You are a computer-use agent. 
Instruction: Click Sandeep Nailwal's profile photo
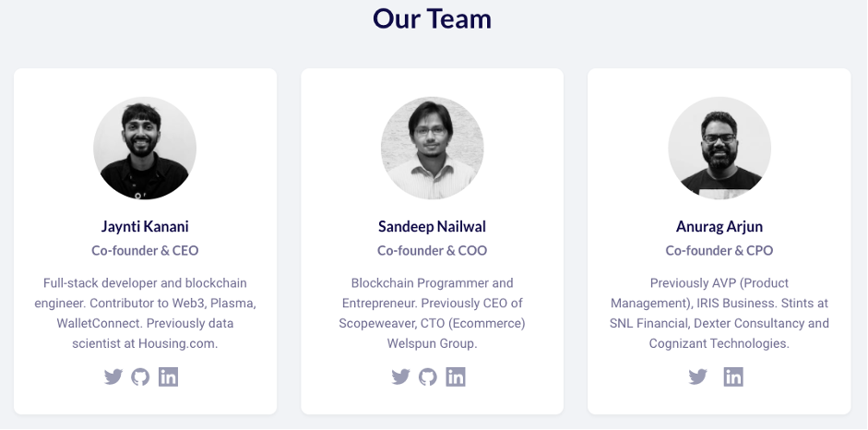pos(432,148)
